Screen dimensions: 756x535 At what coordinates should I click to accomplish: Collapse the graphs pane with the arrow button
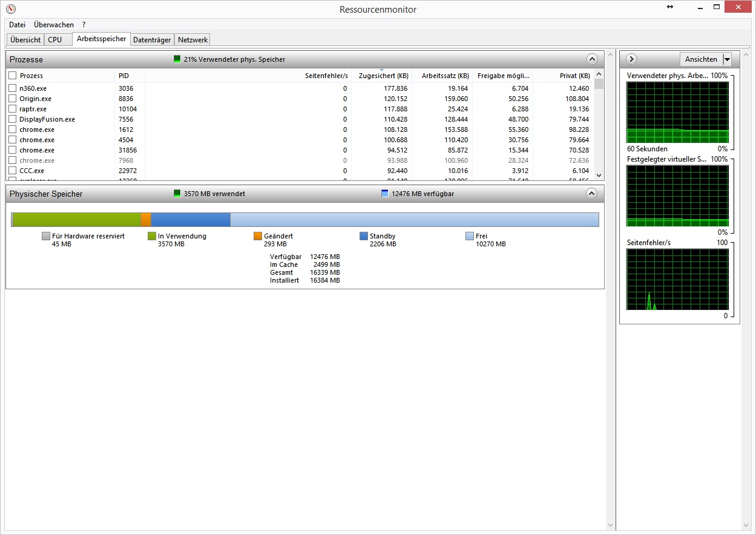(631, 59)
